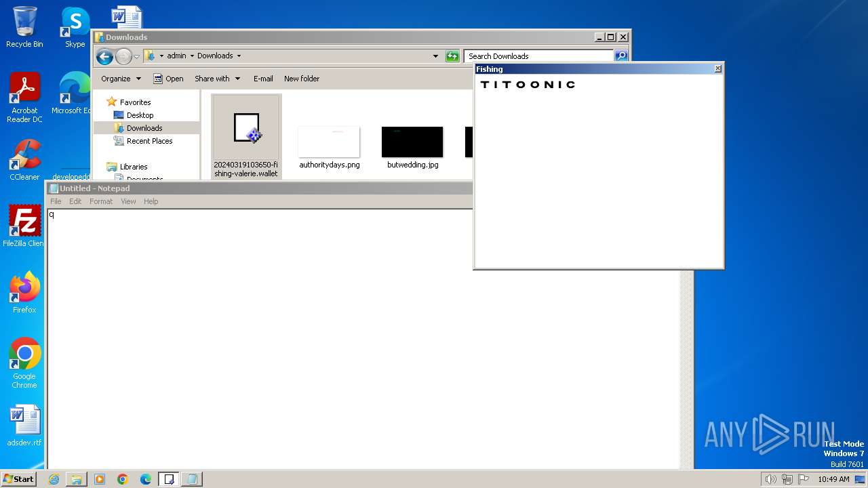Open Google Chrome desktop shortcut

click(24, 363)
